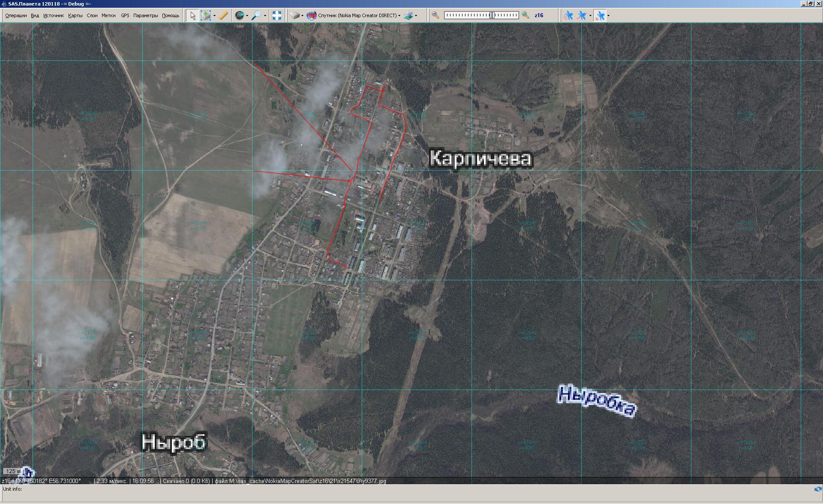This screenshot has width=823, height=504.
Task: Select the arrow move cursor tool
Action: point(192,15)
